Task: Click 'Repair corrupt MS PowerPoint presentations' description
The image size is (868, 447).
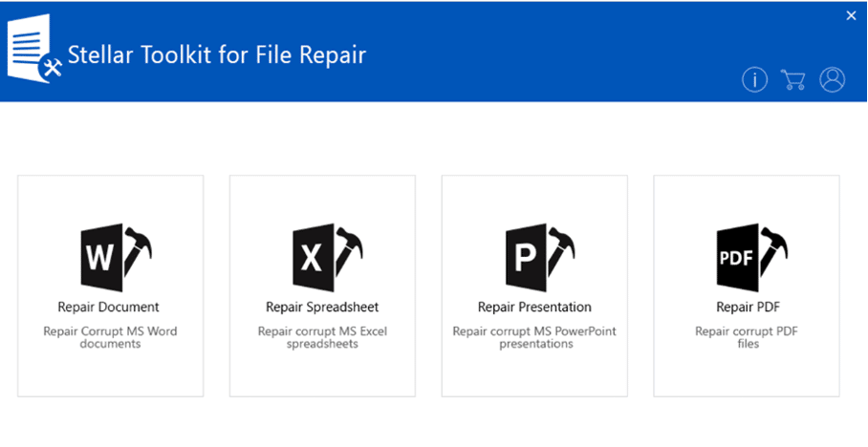Action: [534, 337]
